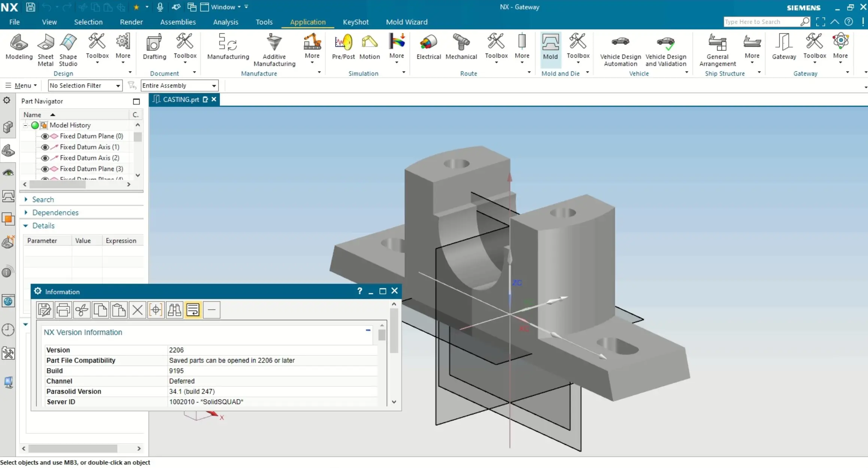
Task: Open the Menu dropdown
Action: coord(21,85)
